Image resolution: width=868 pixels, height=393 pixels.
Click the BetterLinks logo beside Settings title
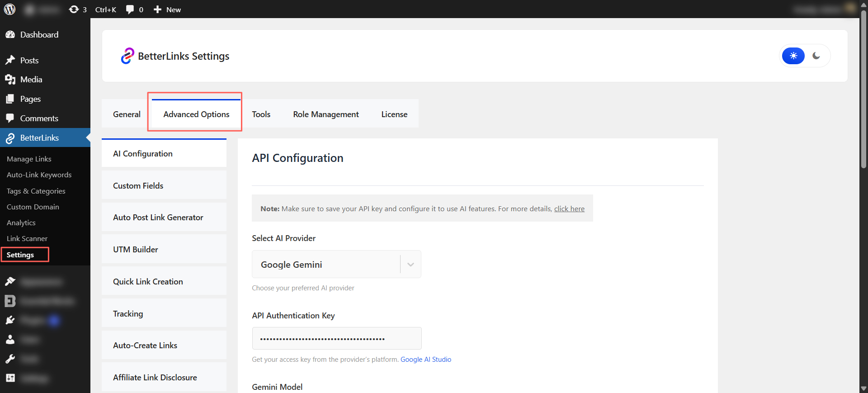coord(127,56)
